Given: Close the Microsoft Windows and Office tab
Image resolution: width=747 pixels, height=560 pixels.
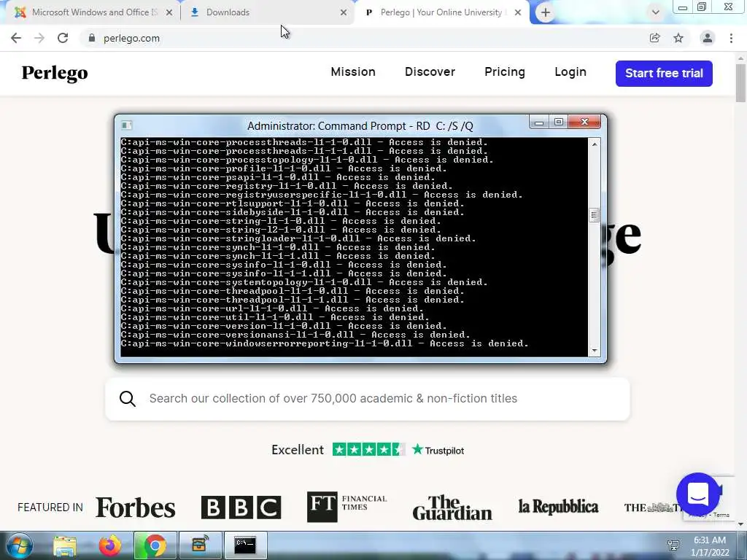Looking at the screenshot, I should coord(169,12).
